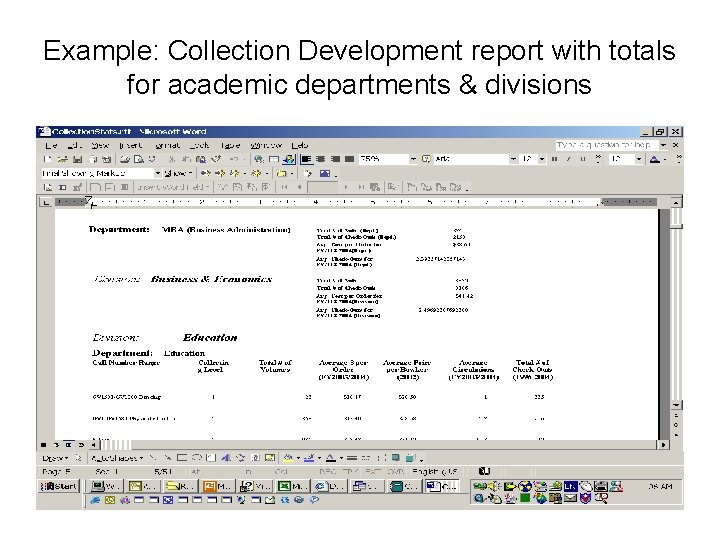This screenshot has width=720, height=540.
Task: Click the Insert WordArt icon
Action: [226, 458]
